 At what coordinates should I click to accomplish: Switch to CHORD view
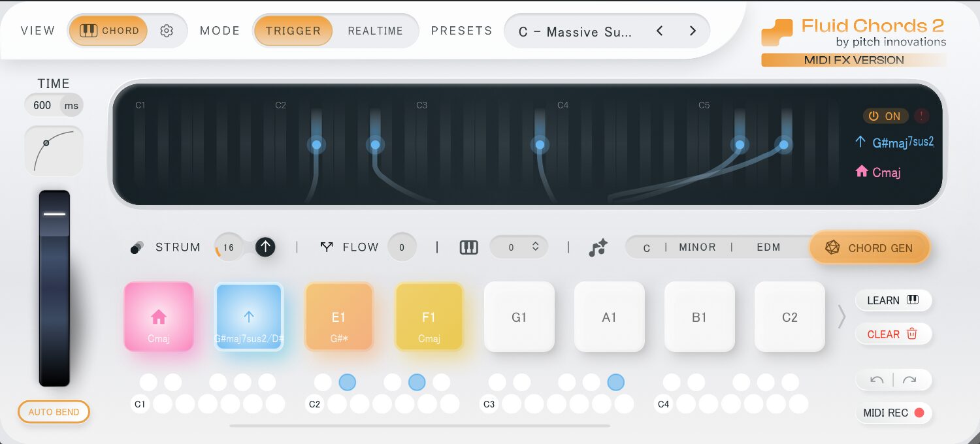(x=108, y=31)
